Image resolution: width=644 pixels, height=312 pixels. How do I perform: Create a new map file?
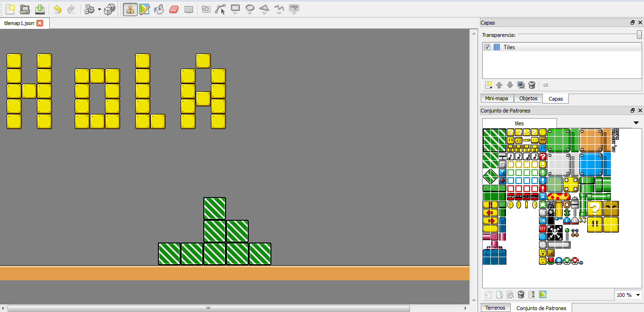pos(10,9)
